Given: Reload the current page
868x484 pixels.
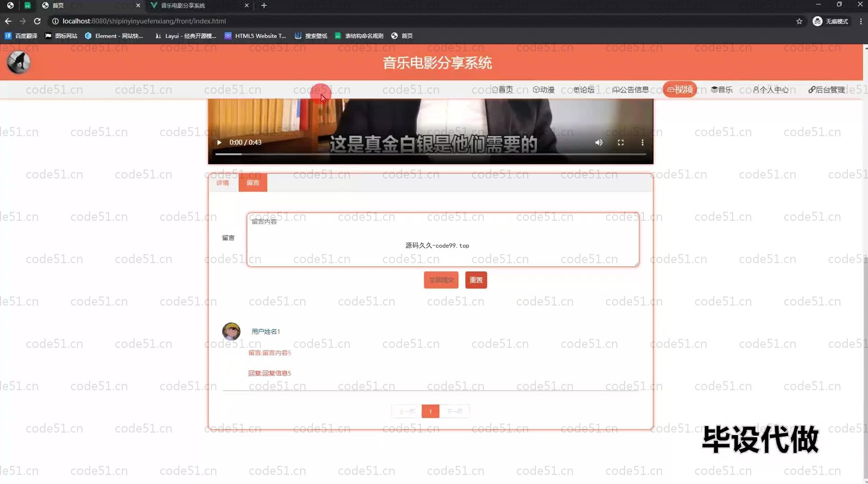Looking at the screenshot, I should tap(37, 21).
